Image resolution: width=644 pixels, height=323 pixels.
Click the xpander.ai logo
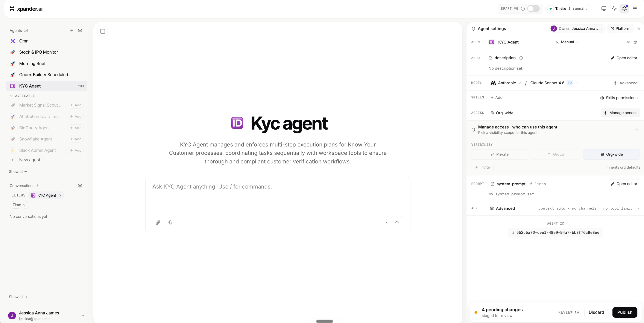[x=26, y=9]
